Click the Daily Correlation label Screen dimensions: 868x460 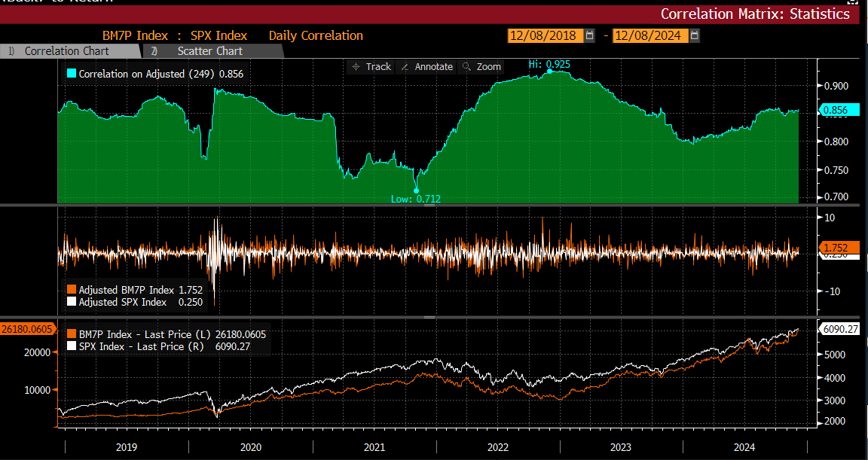tap(316, 35)
